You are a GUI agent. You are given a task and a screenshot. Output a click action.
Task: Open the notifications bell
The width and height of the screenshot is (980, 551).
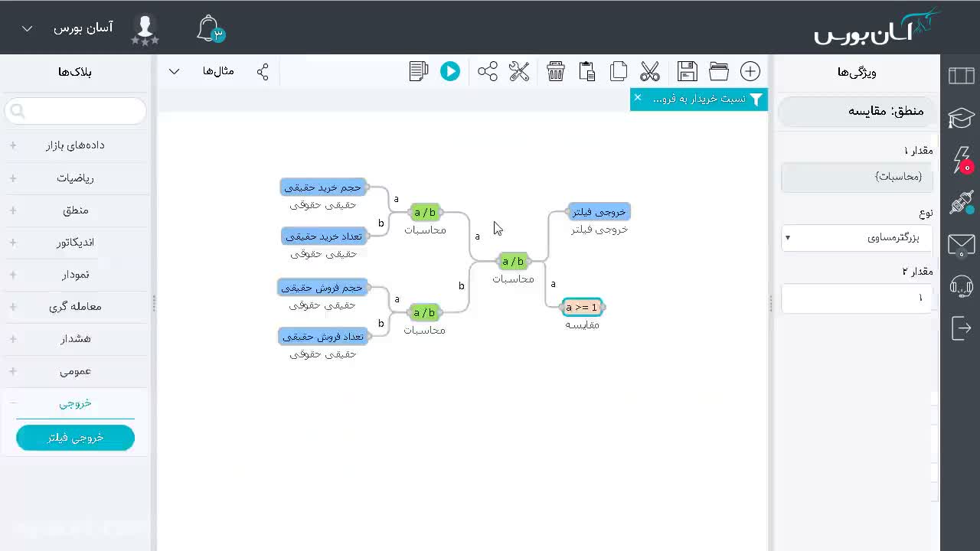[210, 29]
